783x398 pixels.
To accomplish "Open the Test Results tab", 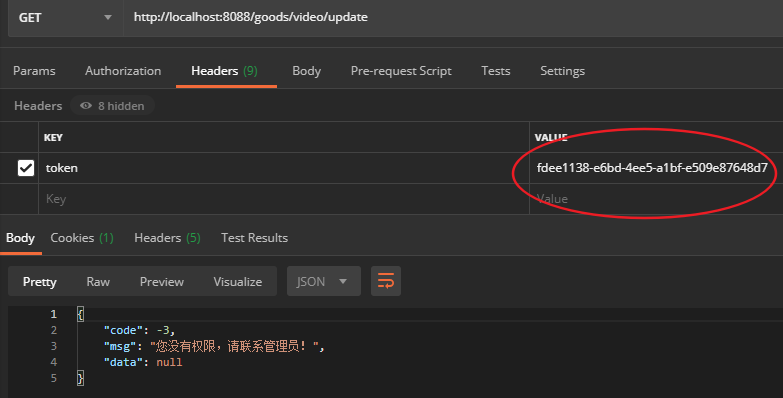I will point(254,238).
